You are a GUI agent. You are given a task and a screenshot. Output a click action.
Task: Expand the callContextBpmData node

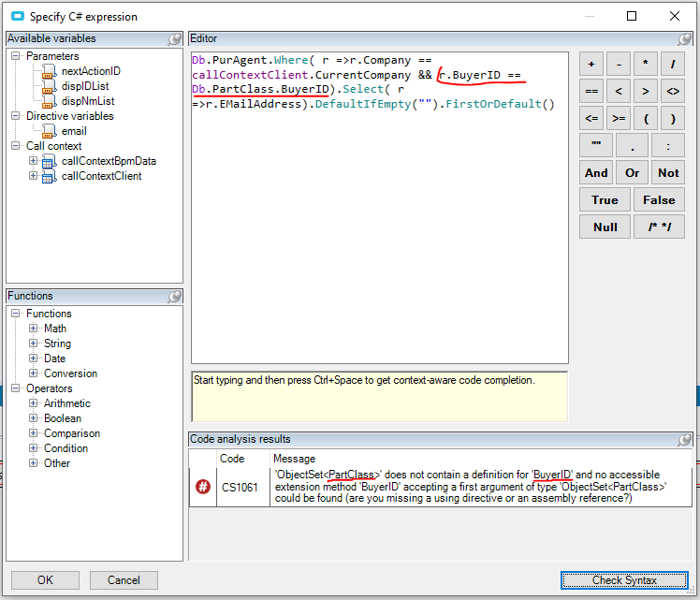(33, 160)
